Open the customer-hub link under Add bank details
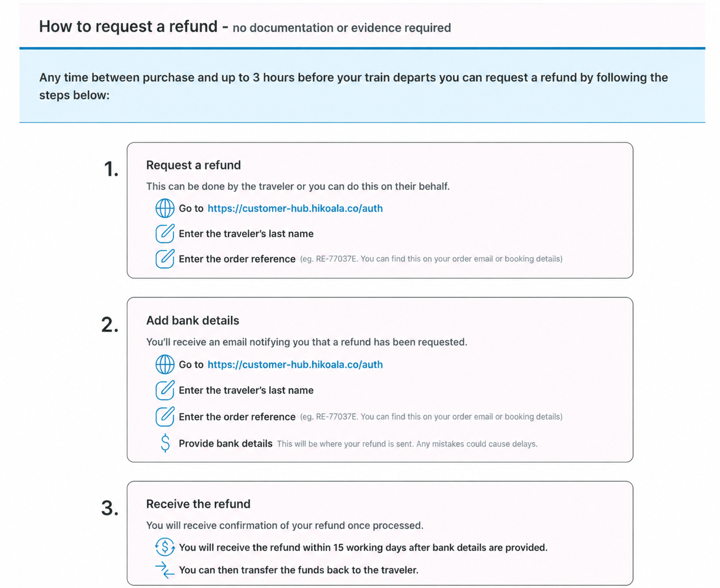This screenshot has height=588, width=720. pos(295,364)
